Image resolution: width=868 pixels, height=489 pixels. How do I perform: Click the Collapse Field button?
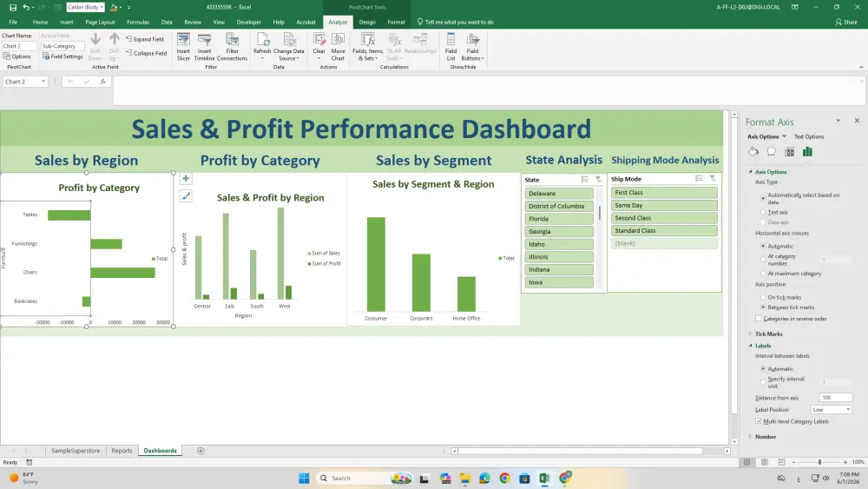tap(146, 53)
